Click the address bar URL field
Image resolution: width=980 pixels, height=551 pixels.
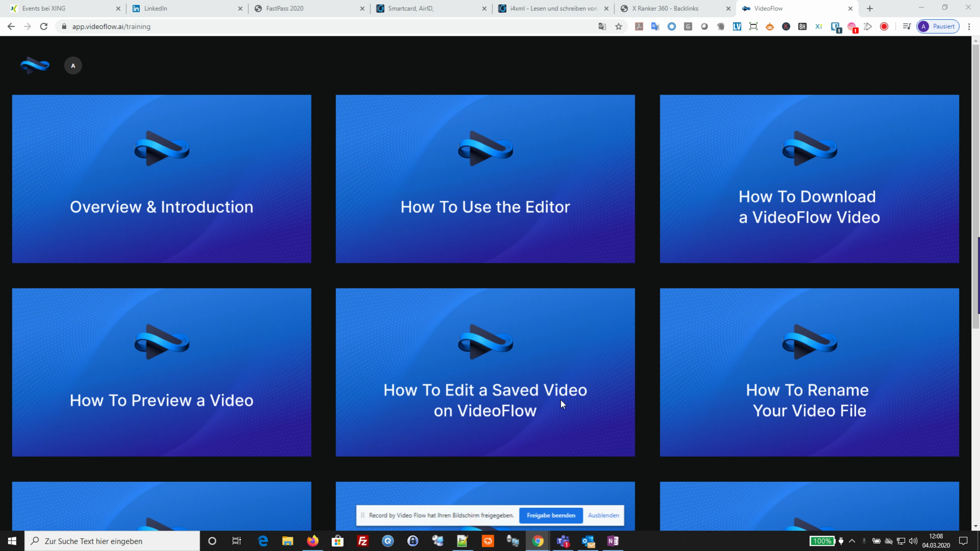point(327,26)
